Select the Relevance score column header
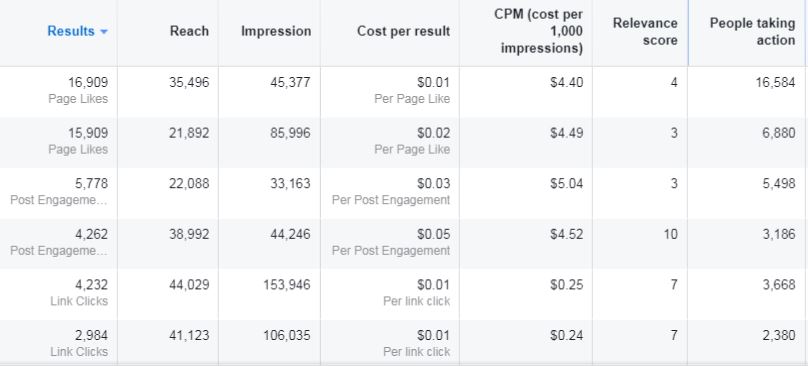 coord(645,31)
